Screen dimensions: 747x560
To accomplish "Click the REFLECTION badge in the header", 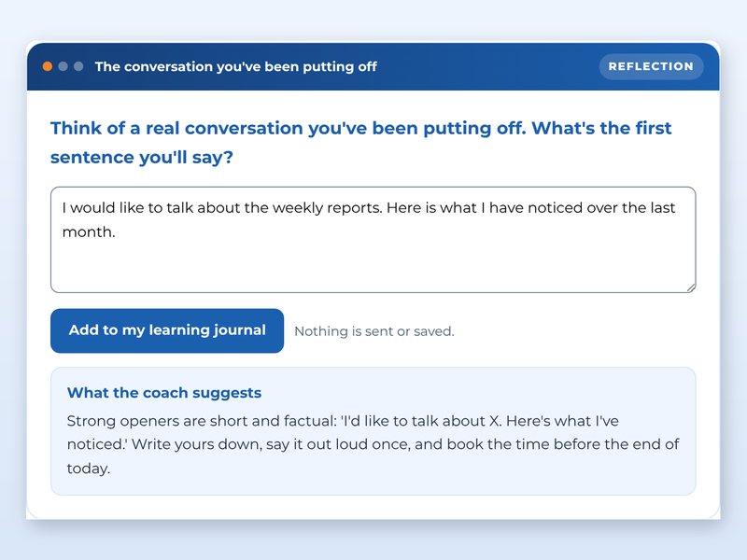I will click(651, 66).
